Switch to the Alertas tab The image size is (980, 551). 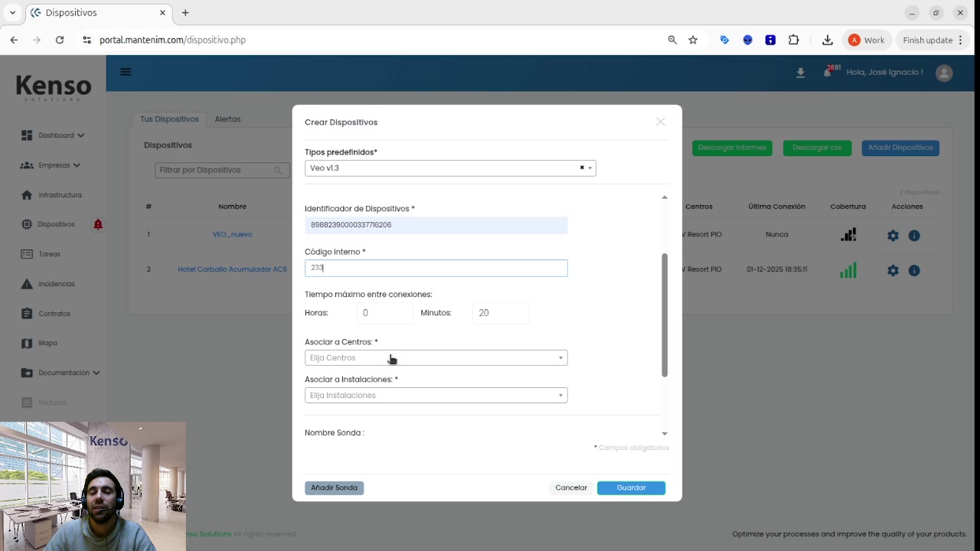point(227,119)
